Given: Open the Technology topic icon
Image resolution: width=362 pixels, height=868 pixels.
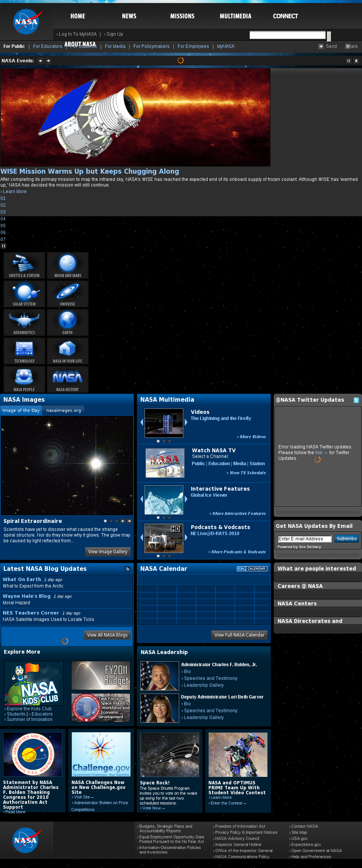Looking at the screenshot, I should click(24, 351).
